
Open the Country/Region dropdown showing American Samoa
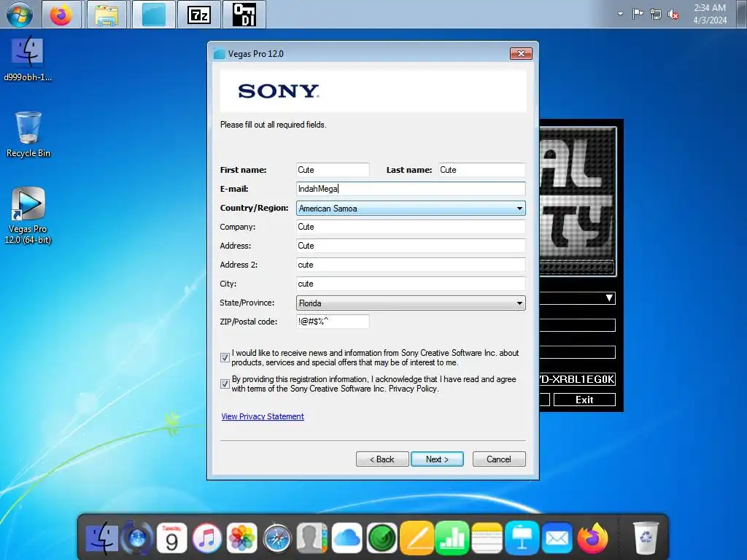pos(411,208)
